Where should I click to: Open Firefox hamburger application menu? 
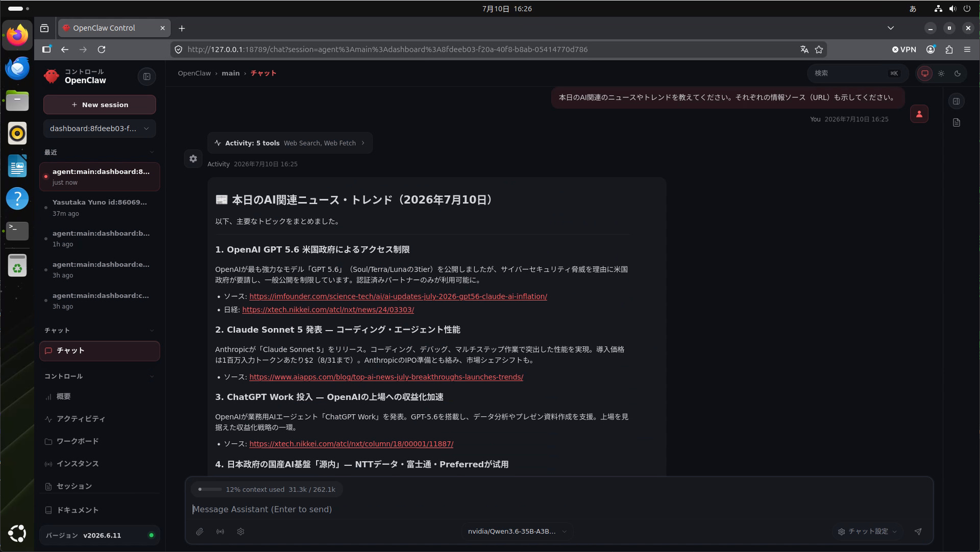click(x=967, y=50)
